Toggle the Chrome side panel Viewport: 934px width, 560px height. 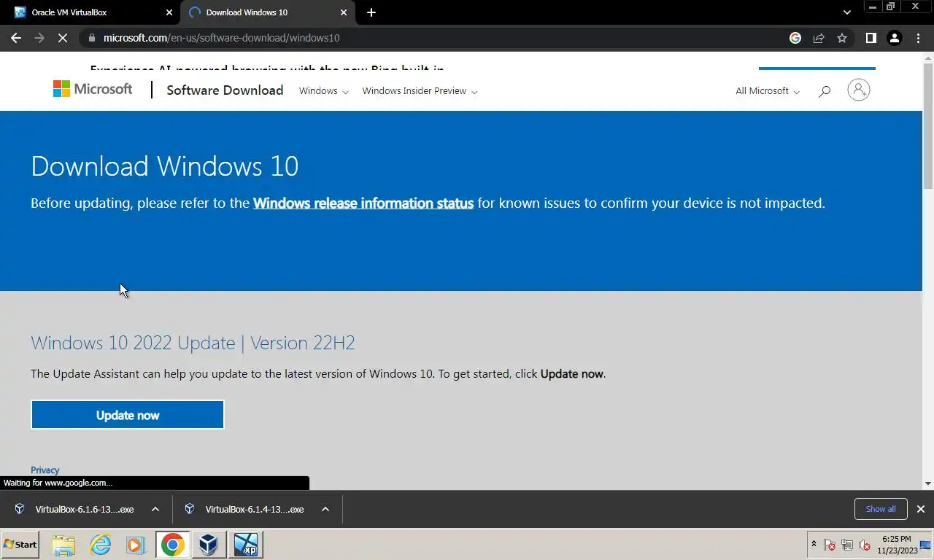[871, 38]
